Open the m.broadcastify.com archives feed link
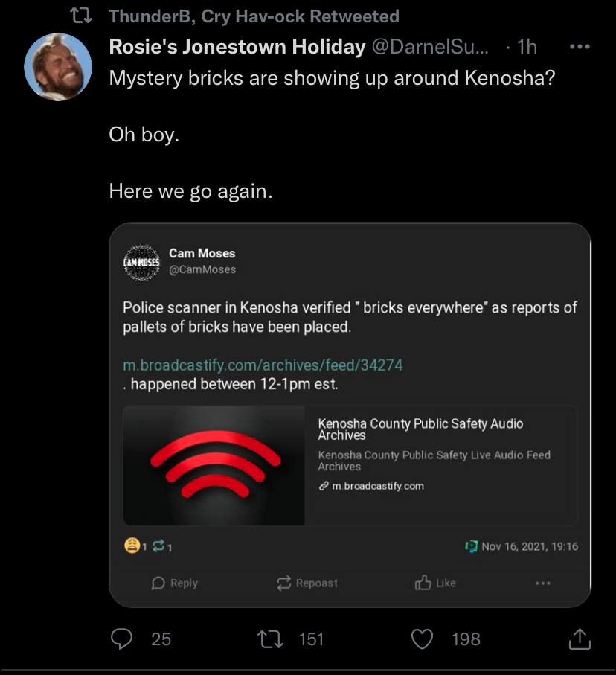 [x=263, y=365]
